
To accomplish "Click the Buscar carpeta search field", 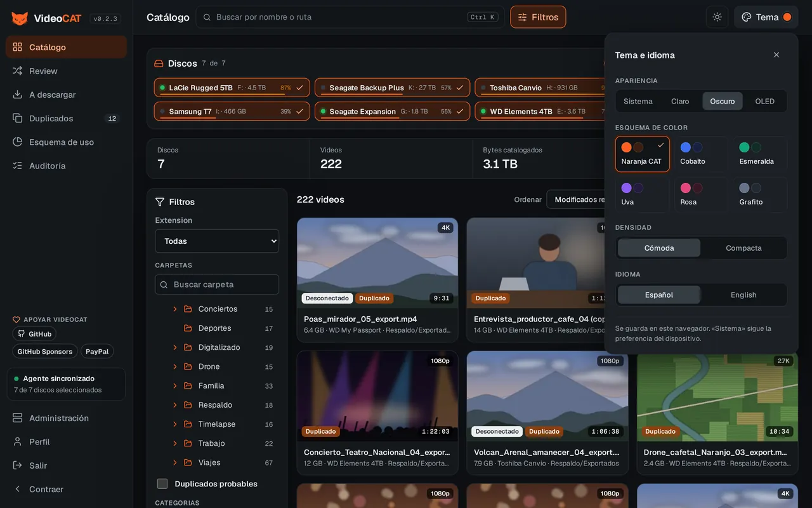I will (217, 284).
